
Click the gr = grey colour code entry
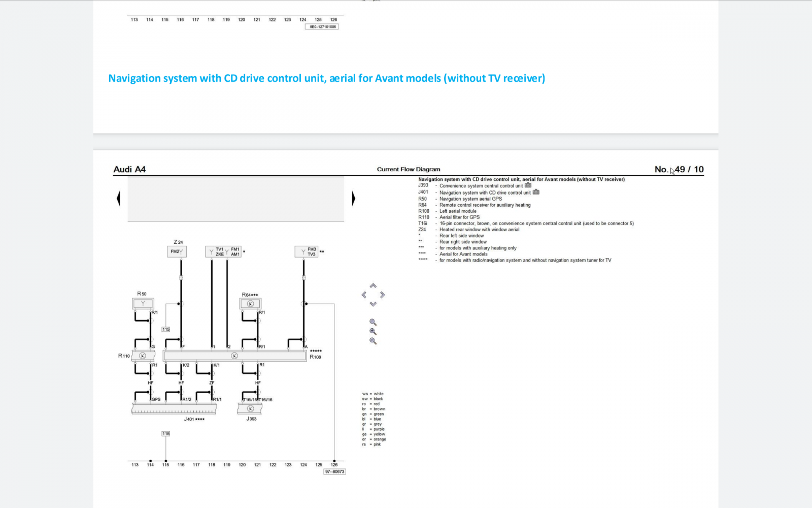point(372,424)
